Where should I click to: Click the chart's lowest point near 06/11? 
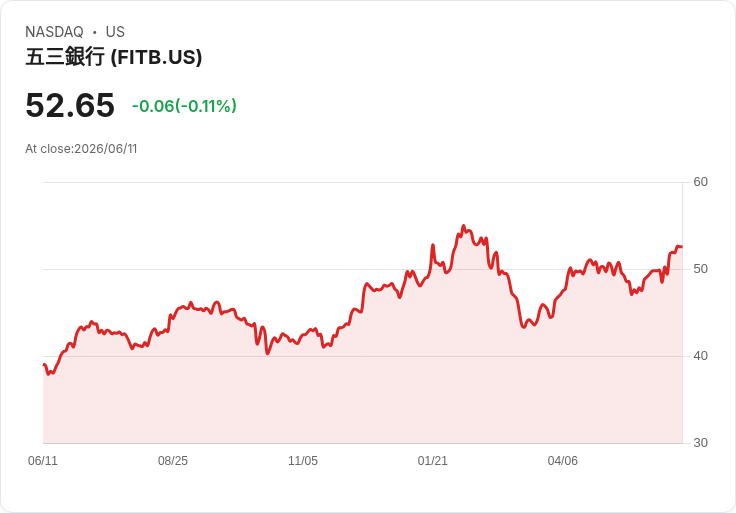click(x=48, y=374)
